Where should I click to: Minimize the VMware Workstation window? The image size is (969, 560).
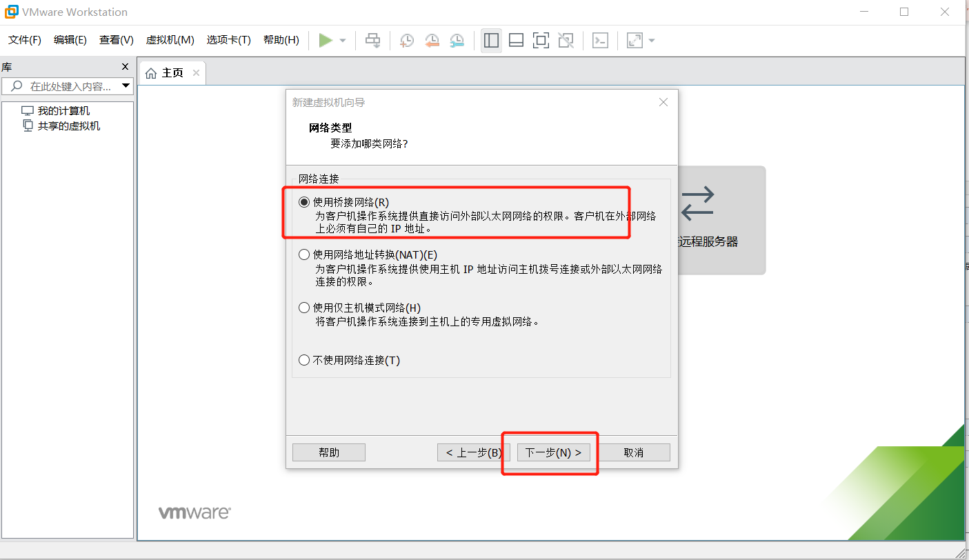[863, 12]
